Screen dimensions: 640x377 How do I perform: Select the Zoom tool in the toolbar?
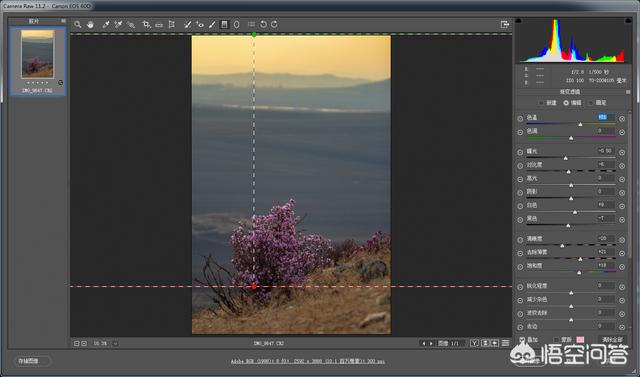click(x=78, y=24)
